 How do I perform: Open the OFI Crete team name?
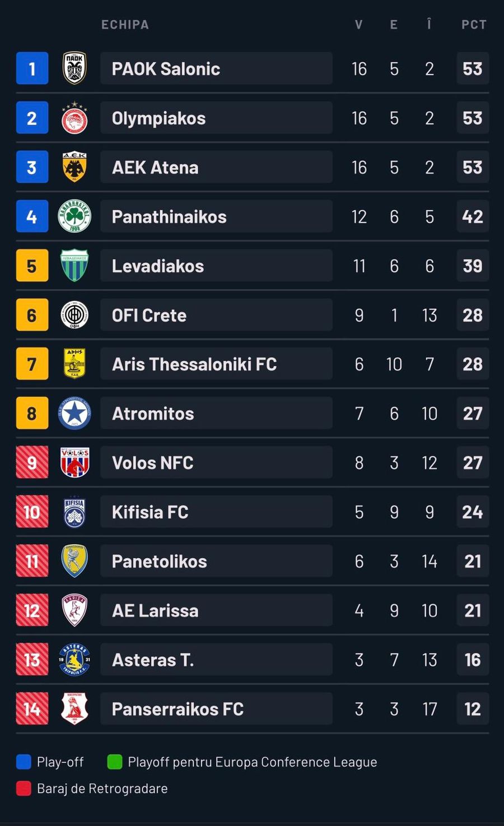pyautogui.click(x=149, y=315)
